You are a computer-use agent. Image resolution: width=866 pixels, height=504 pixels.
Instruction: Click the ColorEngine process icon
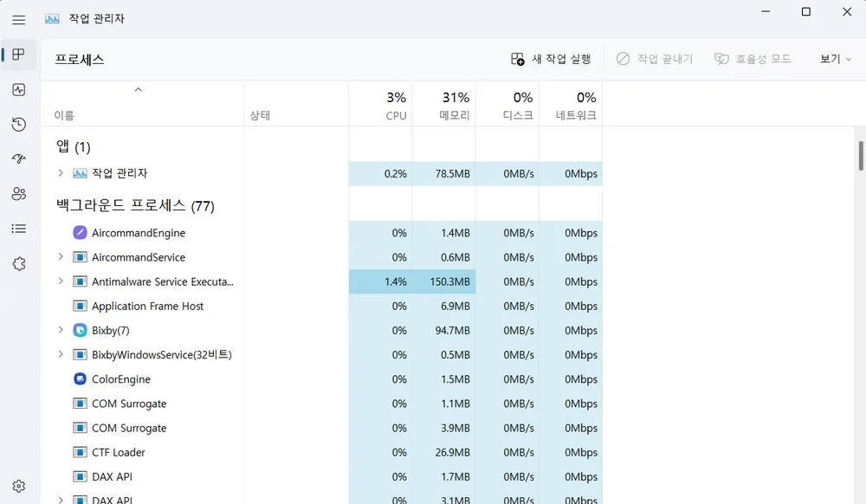tap(80, 378)
